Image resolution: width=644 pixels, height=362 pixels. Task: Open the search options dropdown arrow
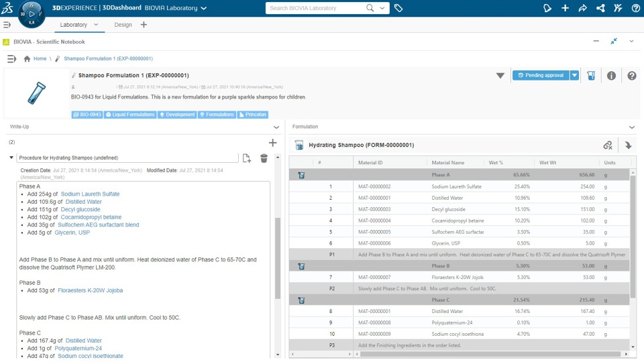[x=382, y=8]
